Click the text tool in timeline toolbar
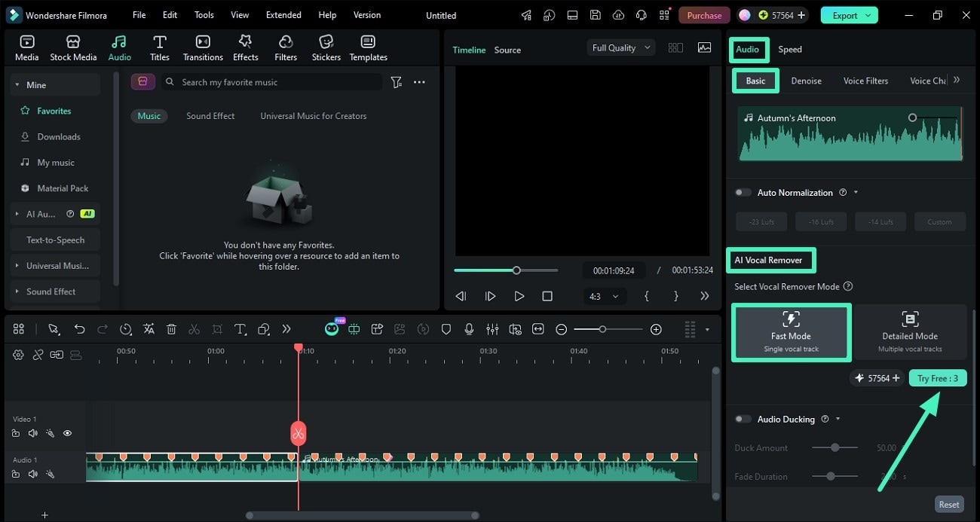Image resolution: width=980 pixels, height=522 pixels. [x=240, y=329]
